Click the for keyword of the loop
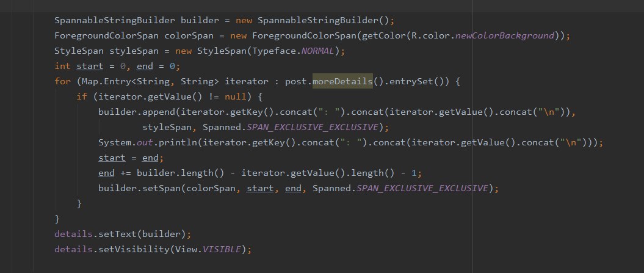This screenshot has width=644, height=273. 62,81
